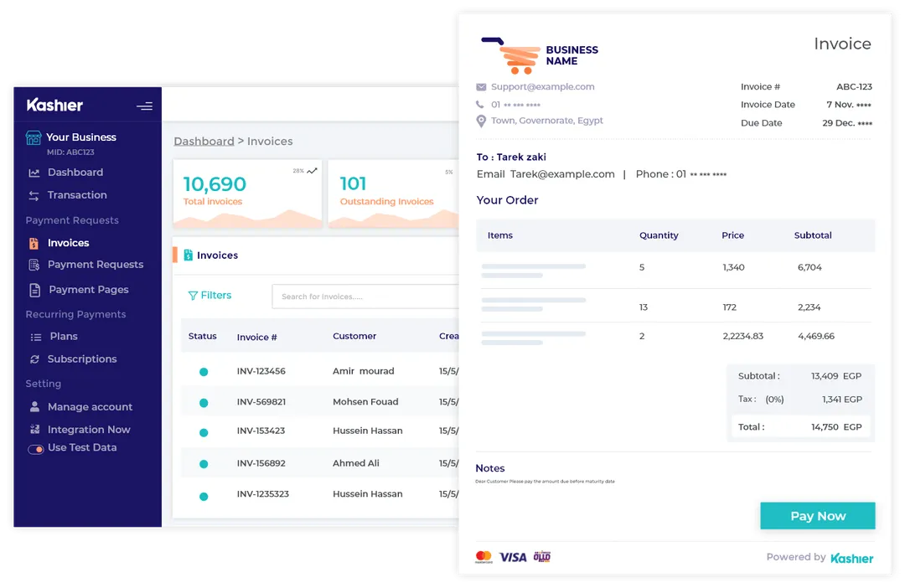Open the Transaction menu item
905x588 pixels.
click(77, 195)
